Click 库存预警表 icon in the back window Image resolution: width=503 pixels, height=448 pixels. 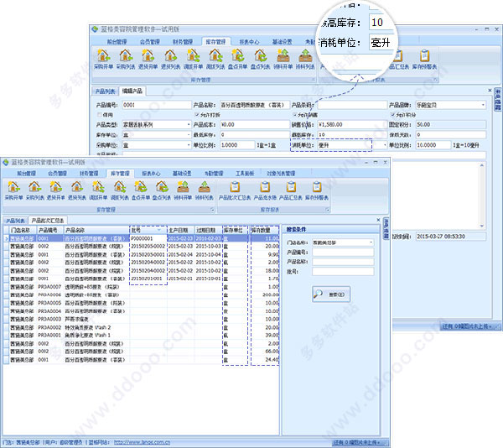coord(424,59)
